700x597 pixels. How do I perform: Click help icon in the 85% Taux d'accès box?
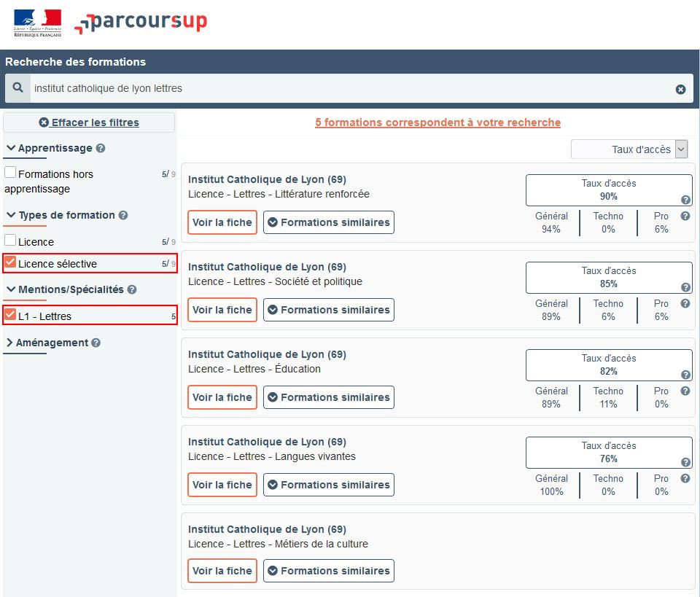pyautogui.click(x=685, y=287)
